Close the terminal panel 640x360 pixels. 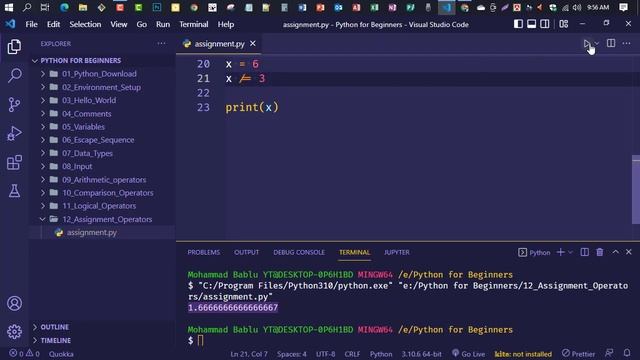coord(629,252)
